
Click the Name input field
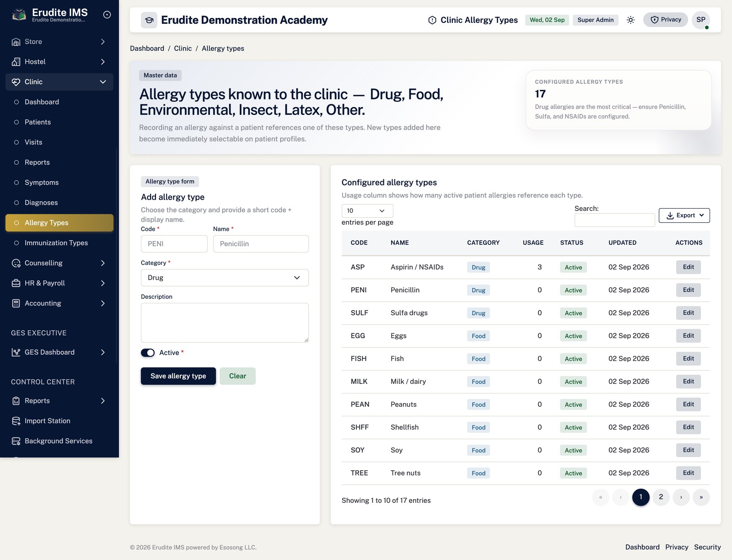coord(261,244)
